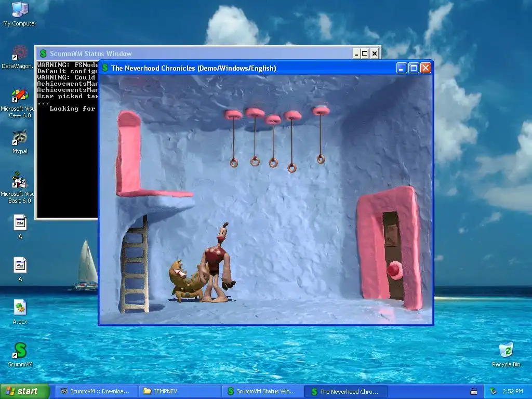532x399 pixels.
Task: Minimize the ScummVM Status Window
Action: pyautogui.click(x=356, y=54)
